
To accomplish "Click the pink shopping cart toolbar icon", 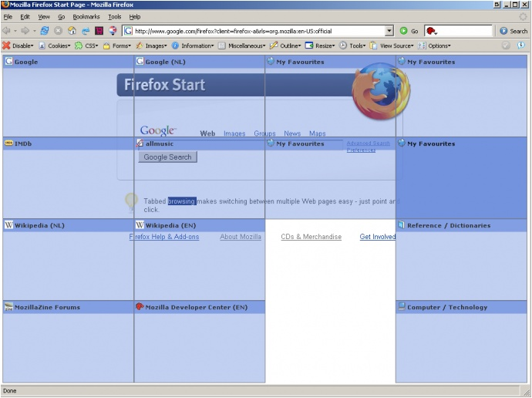I will pyautogui.click(x=99, y=31).
